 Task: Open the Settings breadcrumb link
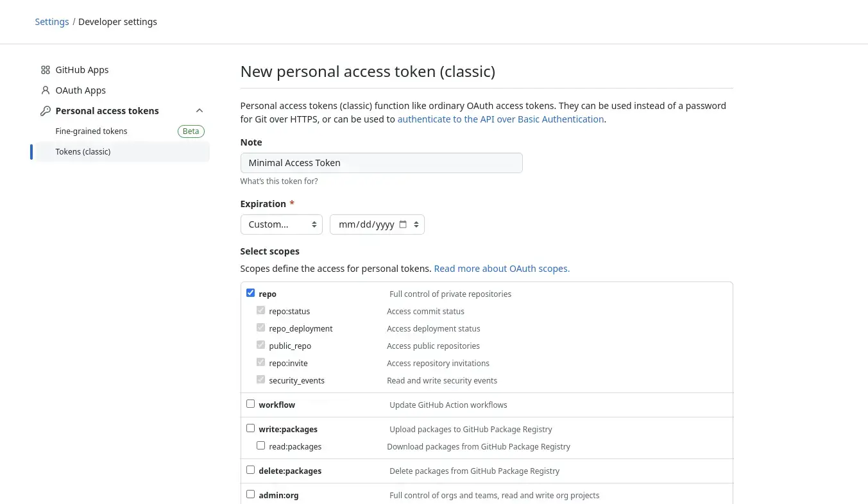[x=52, y=21]
